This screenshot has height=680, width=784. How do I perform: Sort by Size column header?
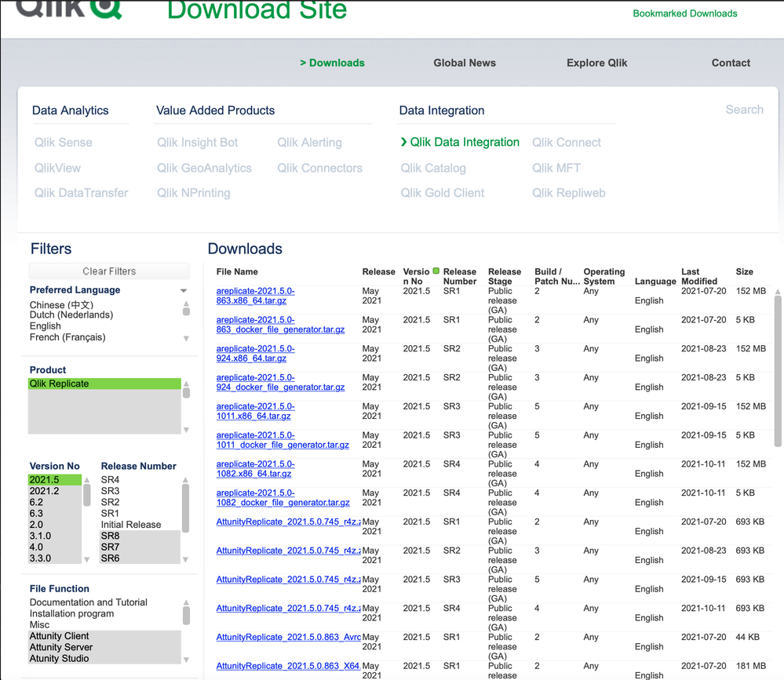[x=744, y=272]
